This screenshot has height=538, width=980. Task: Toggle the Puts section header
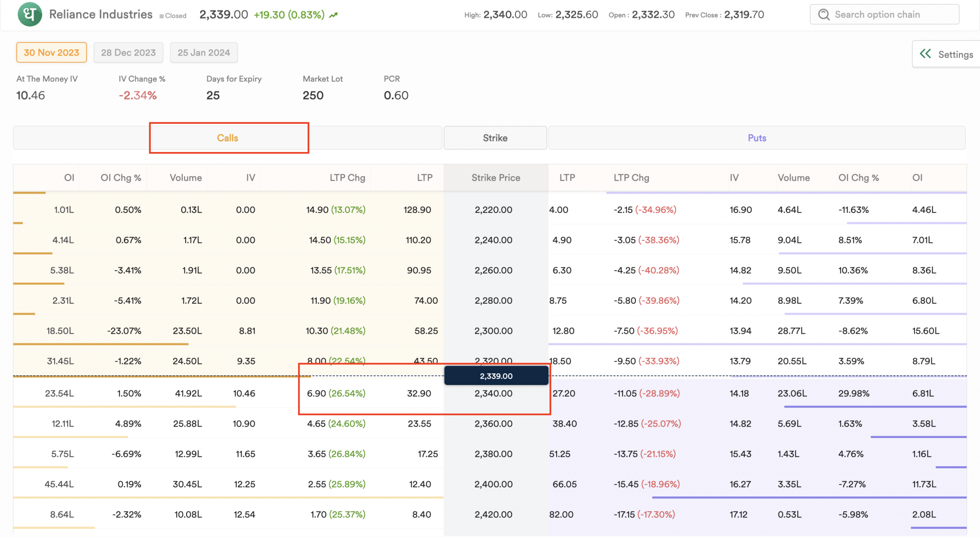(757, 138)
